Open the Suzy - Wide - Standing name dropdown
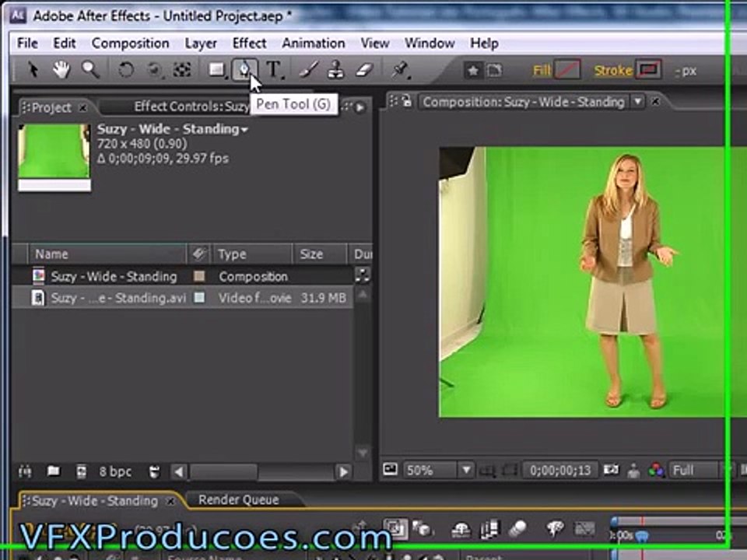747x560 pixels. (244, 130)
